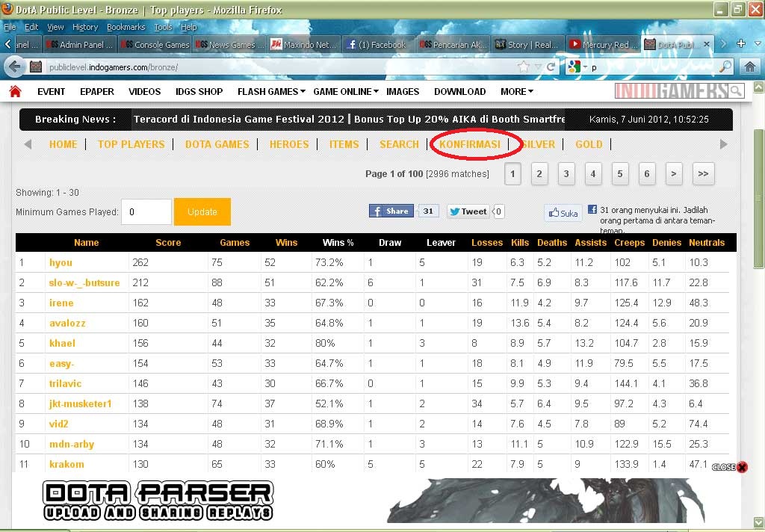Expand the GAME ONLINE menu
The height and width of the screenshot is (532, 765).
[x=345, y=91]
